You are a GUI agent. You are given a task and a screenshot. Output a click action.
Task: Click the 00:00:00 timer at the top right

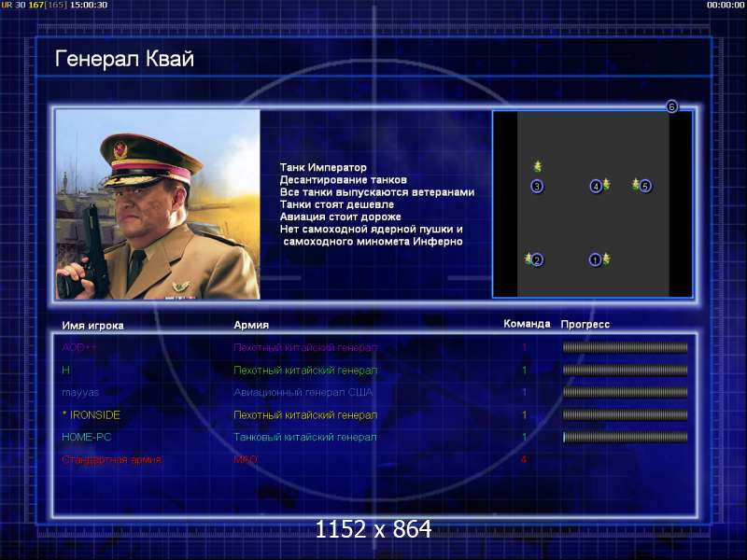click(726, 5)
